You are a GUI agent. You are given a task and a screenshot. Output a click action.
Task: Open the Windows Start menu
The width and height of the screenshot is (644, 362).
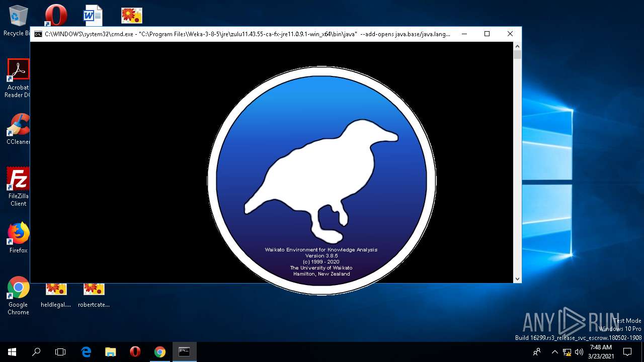point(12,352)
